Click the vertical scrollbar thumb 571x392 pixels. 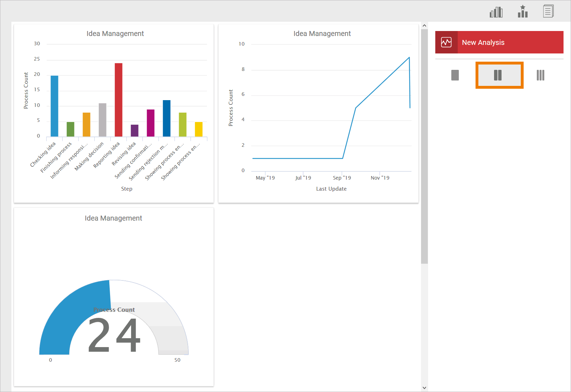point(424,146)
